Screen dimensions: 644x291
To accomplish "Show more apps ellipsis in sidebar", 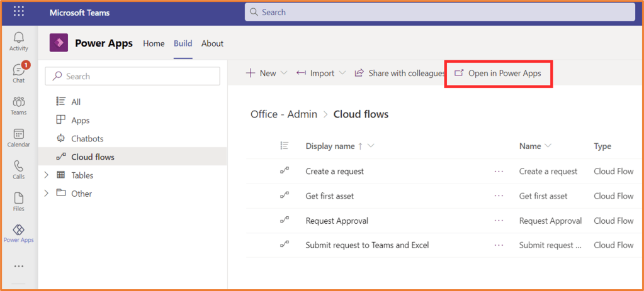I will pyautogui.click(x=18, y=266).
